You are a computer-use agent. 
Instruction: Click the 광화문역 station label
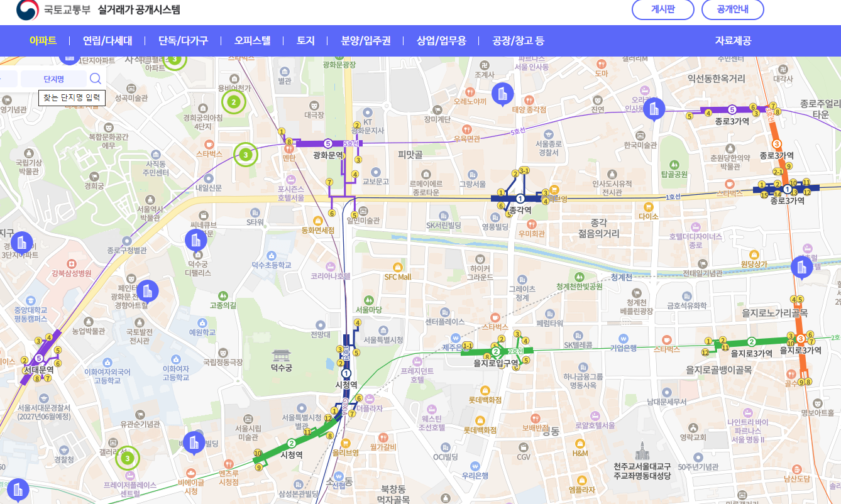[328, 155]
